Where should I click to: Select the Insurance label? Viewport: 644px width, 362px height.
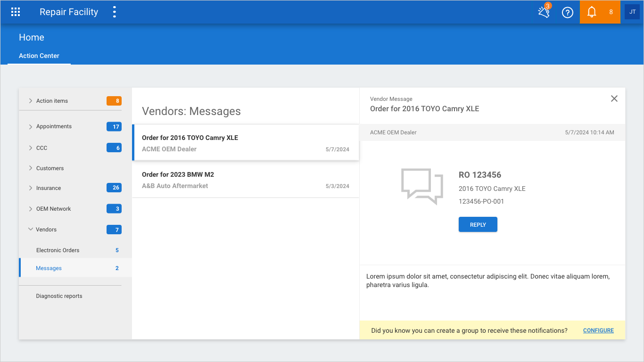pyautogui.click(x=49, y=188)
